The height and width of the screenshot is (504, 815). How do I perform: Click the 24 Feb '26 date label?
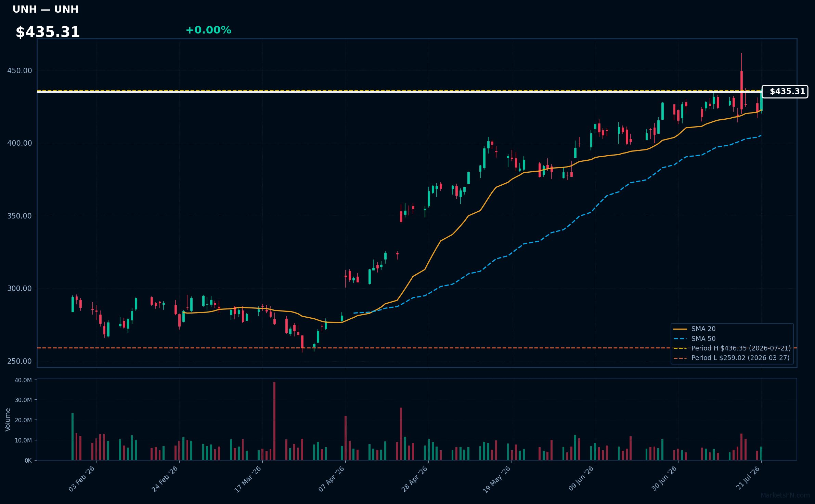[x=165, y=479]
